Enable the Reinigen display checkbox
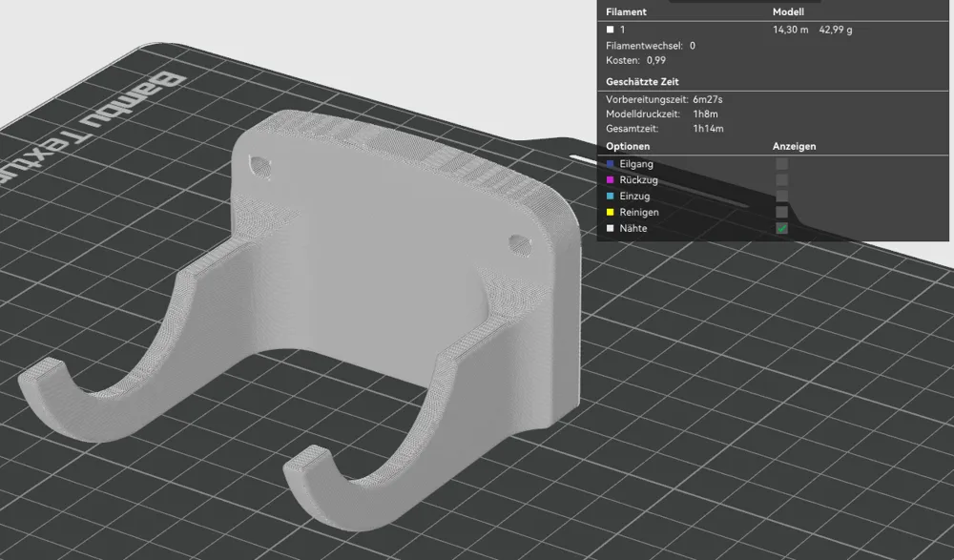The image size is (954, 560). pyautogui.click(x=782, y=212)
